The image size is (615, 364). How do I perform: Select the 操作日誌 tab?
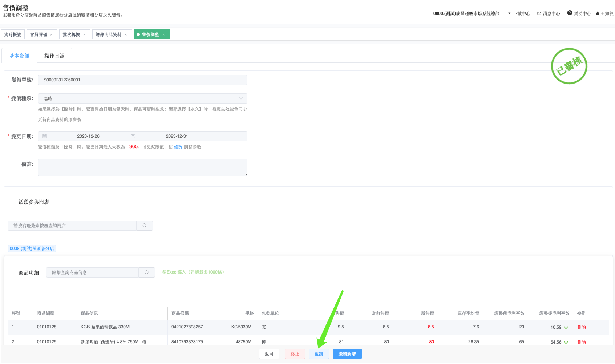pos(54,56)
